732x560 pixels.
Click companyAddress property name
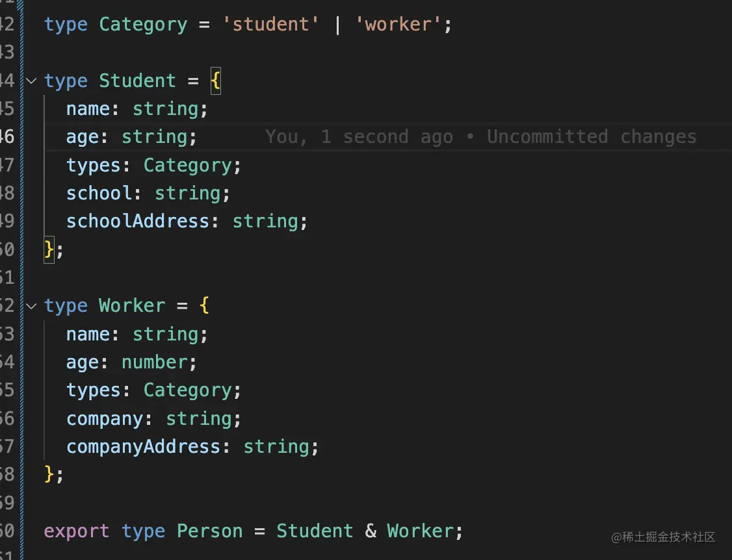click(x=143, y=446)
